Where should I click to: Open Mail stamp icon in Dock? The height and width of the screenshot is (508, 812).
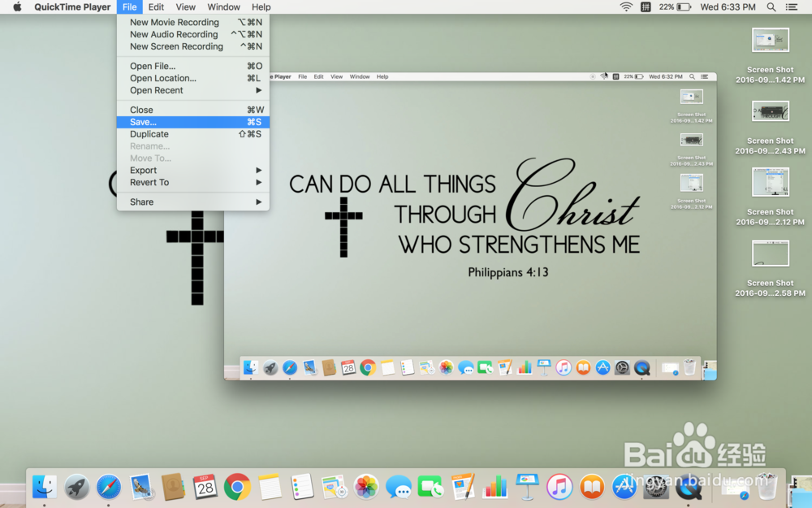[x=140, y=487]
